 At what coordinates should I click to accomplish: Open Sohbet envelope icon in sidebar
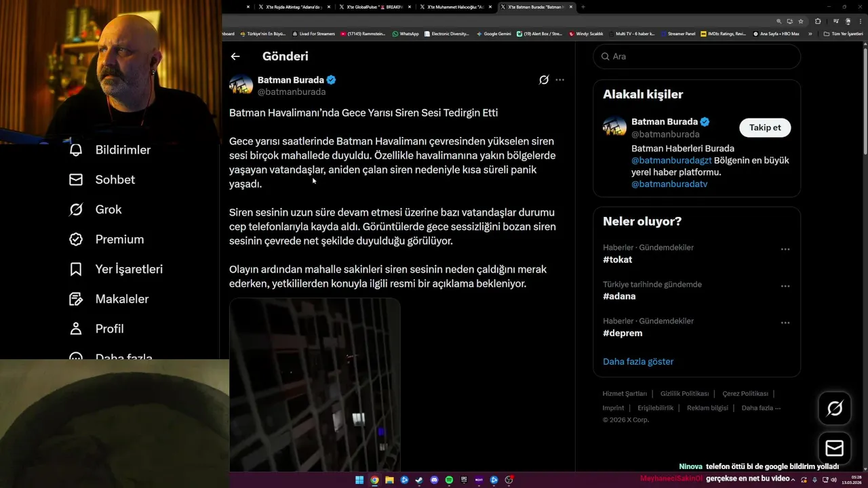[x=76, y=180]
